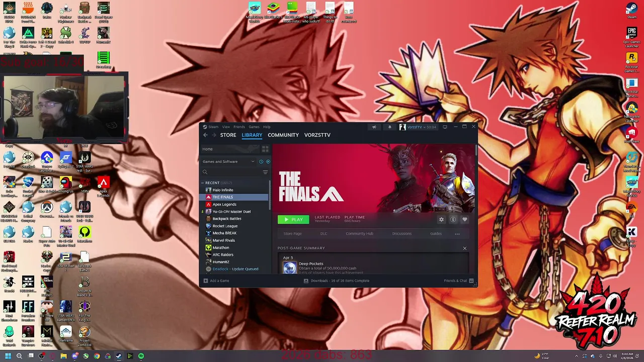Select the Steam desktop shortcut
Viewport: 644px width, 362px height.
pos(631,11)
